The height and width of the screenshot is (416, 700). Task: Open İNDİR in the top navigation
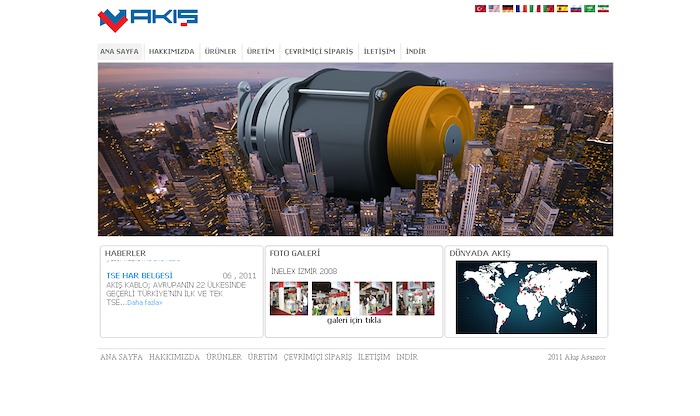(416, 51)
